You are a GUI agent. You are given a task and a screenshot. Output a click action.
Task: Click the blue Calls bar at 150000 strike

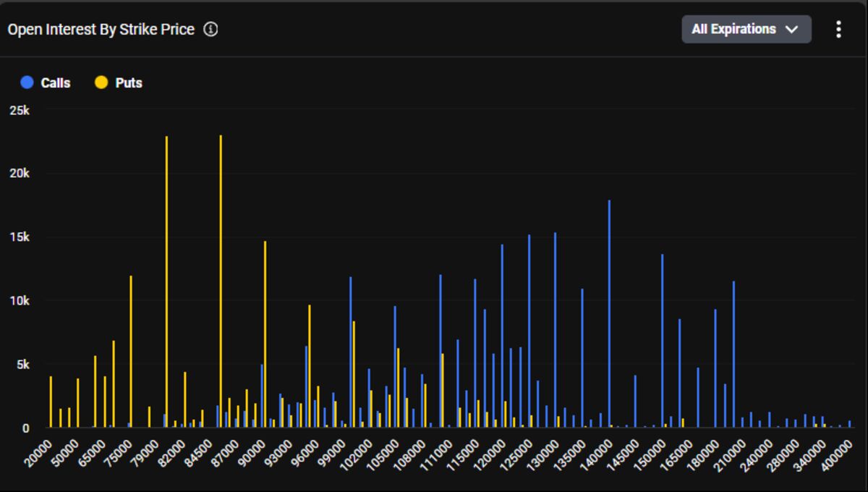(x=662, y=340)
